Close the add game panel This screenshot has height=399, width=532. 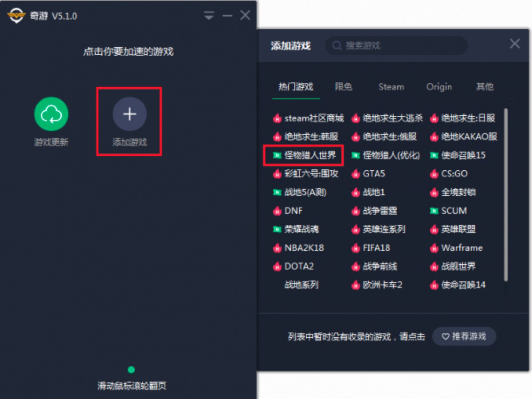[x=514, y=43]
